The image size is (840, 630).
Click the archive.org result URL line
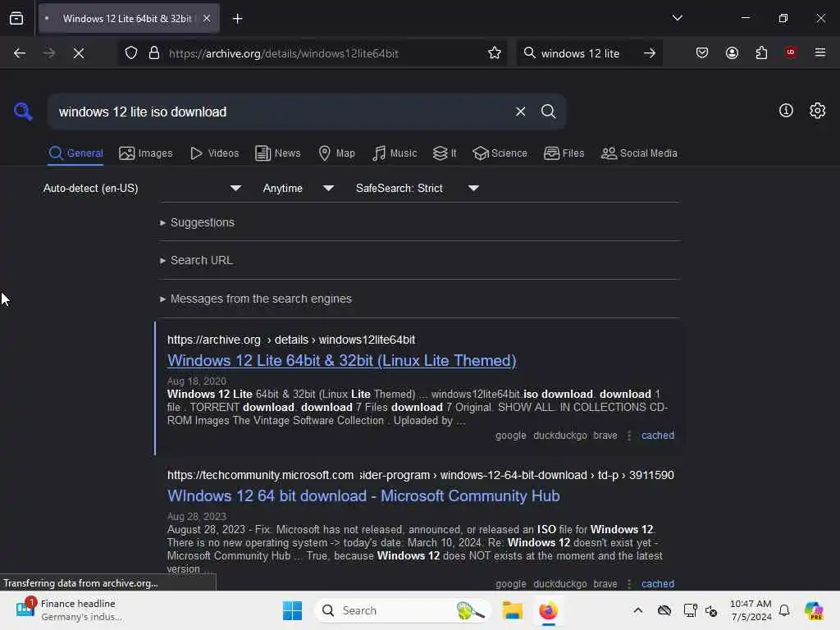(x=291, y=340)
